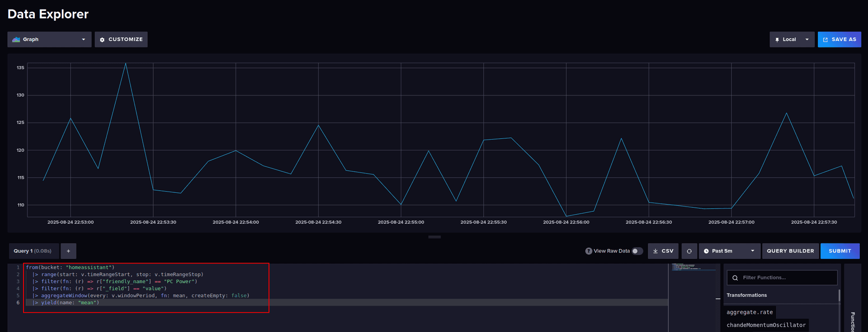Click the search icon in Filter Functions
The image size is (868, 332).
click(735, 278)
